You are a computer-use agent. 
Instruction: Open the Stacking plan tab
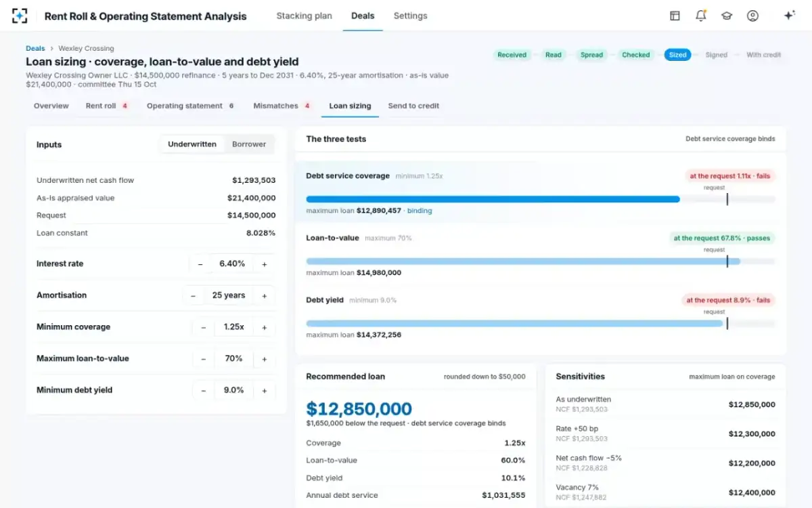304,16
